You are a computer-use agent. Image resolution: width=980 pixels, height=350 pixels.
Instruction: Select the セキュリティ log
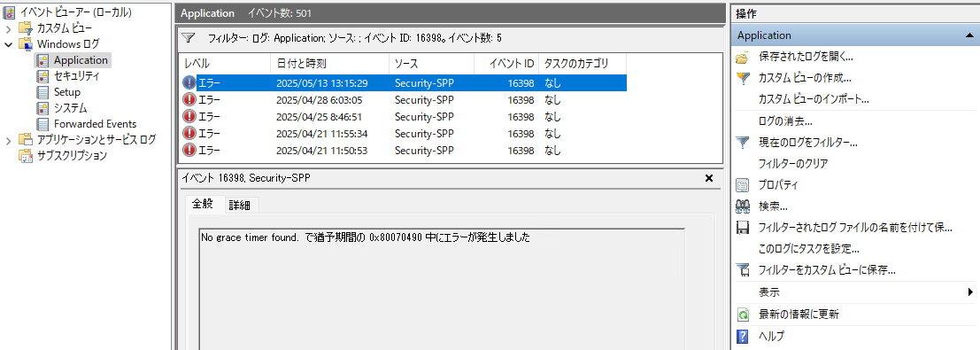[76, 76]
